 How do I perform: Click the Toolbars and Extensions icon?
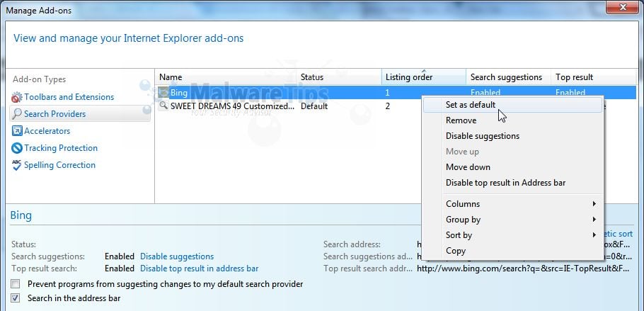pos(17,98)
